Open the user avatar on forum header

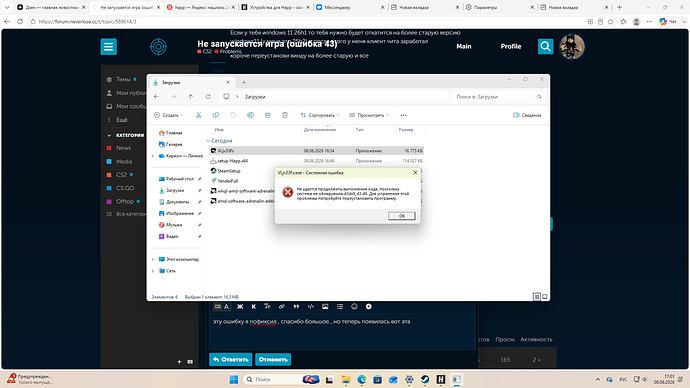572,46
